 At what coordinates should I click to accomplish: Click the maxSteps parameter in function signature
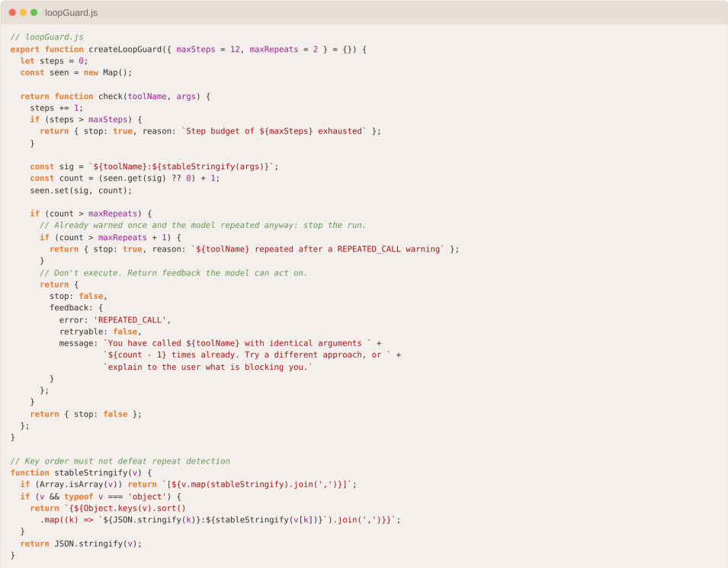point(196,50)
